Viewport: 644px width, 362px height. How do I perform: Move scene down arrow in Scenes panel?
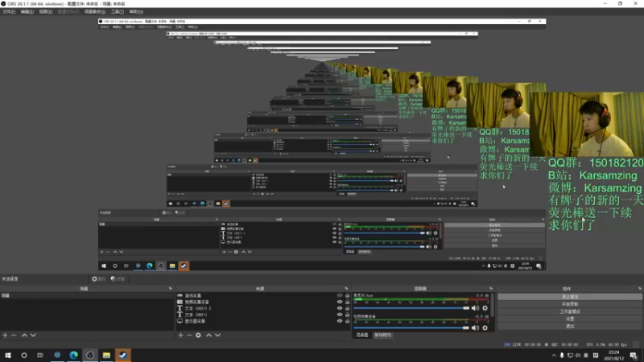33,335
